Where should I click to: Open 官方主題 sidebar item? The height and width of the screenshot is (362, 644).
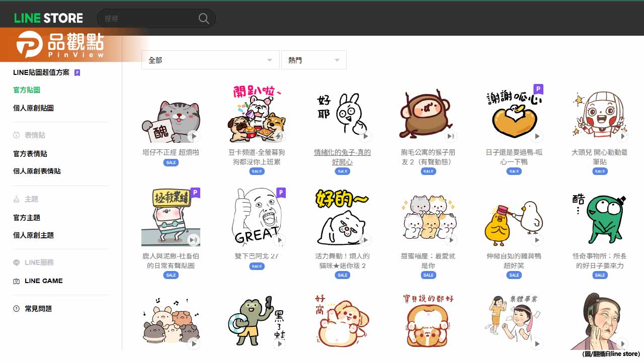point(27,218)
